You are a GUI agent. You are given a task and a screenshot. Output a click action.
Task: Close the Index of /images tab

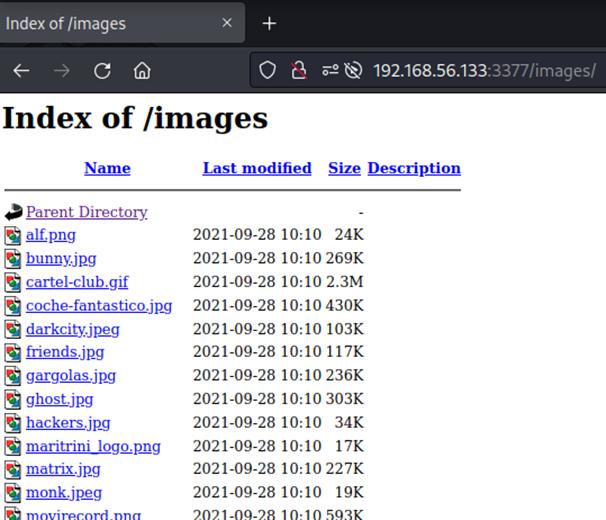227,23
